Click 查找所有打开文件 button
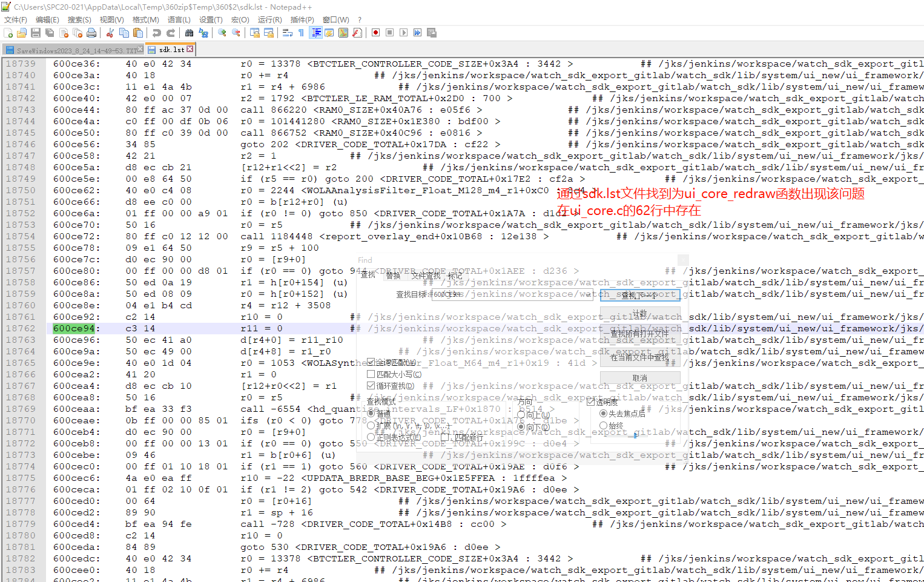 [x=640, y=333]
